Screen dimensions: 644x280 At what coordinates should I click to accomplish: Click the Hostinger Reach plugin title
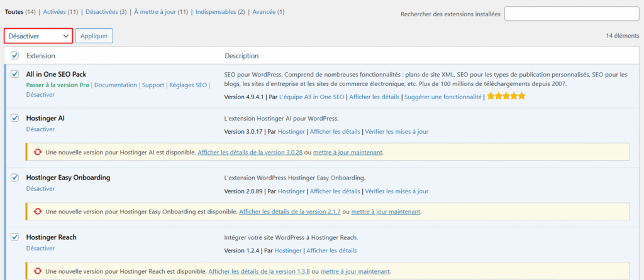52,237
